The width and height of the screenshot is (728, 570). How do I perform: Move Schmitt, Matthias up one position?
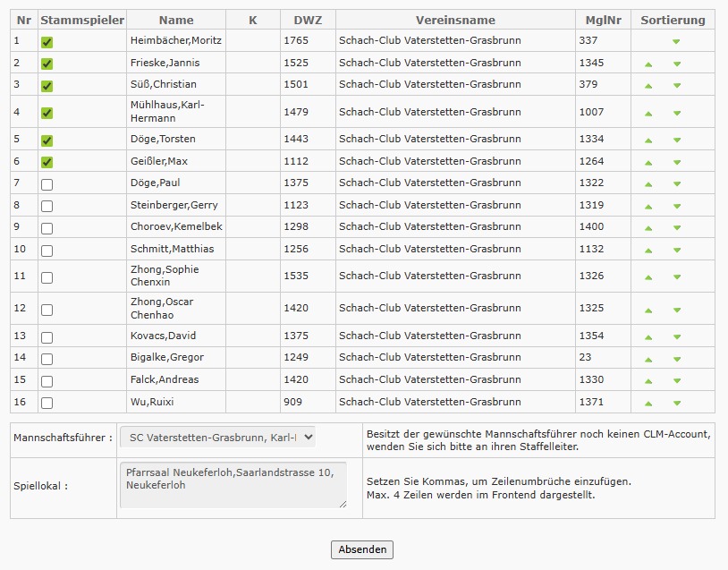pos(648,250)
